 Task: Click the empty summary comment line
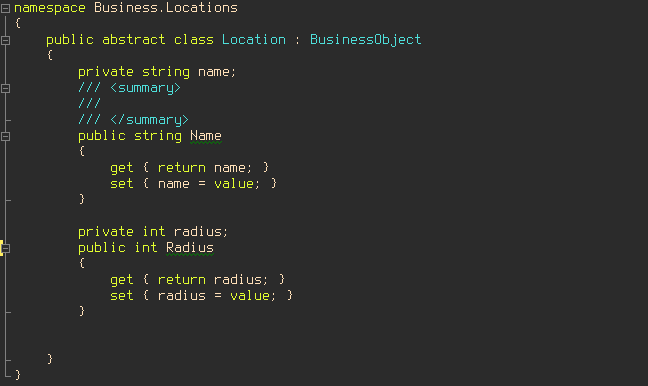click(89, 104)
